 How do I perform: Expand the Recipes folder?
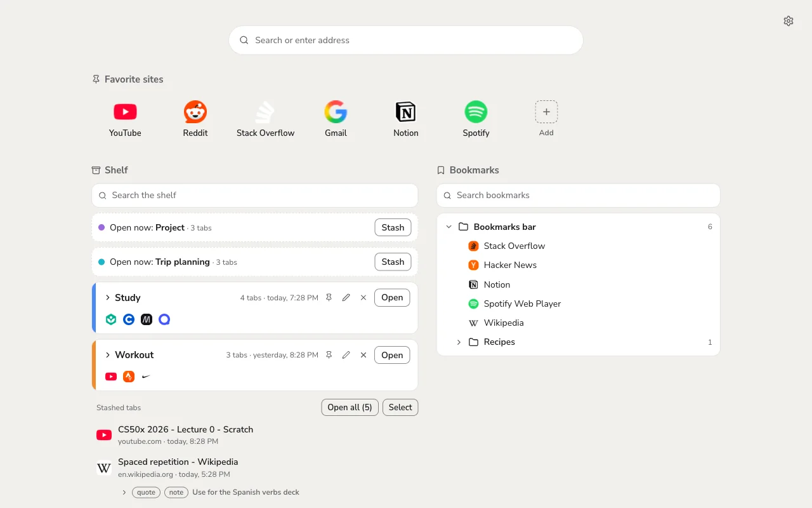click(459, 342)
